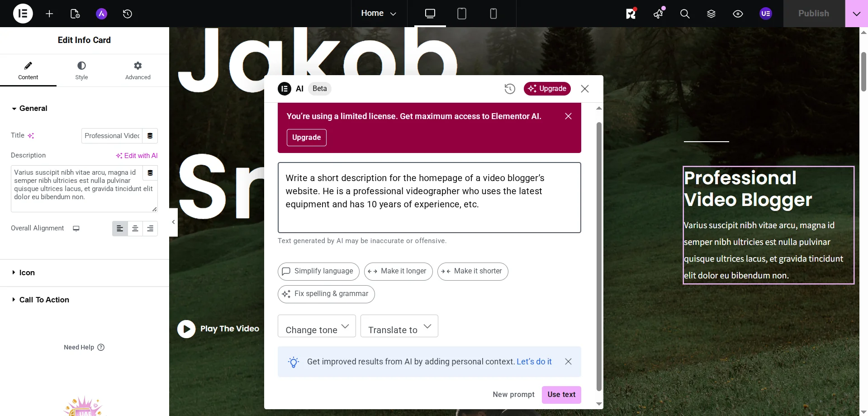
Task: Open the Elementor logo menu
Action: coord(23,14)
